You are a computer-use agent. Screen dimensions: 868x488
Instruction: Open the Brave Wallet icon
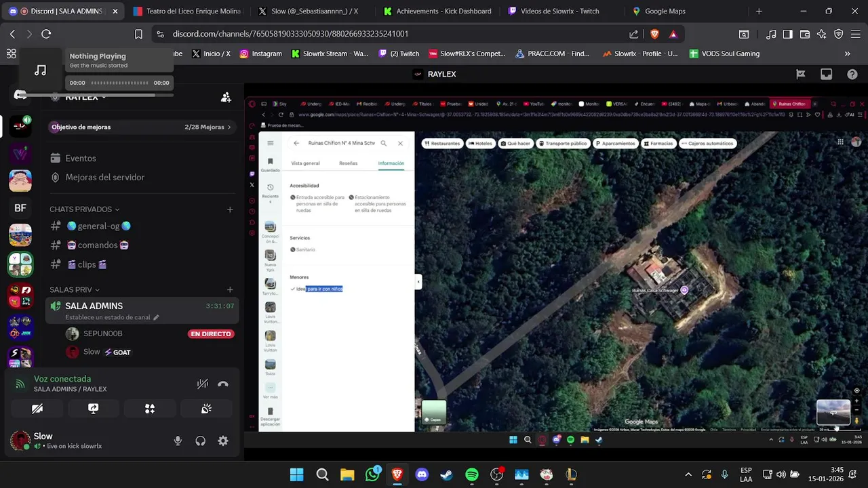click(x=804, y=34)
